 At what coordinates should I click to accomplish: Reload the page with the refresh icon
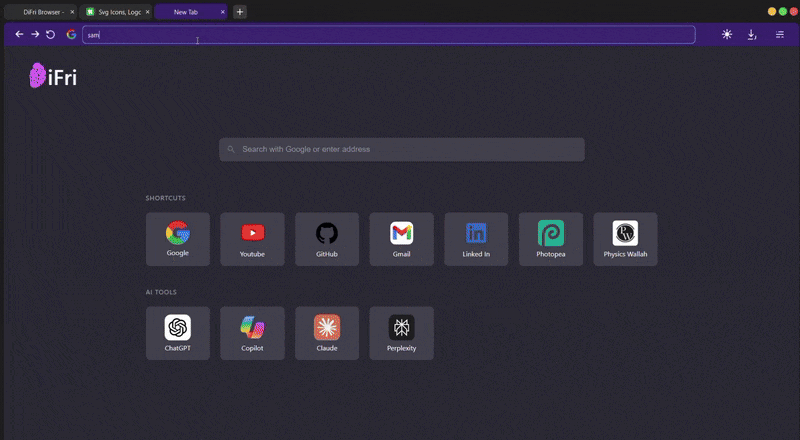tap(51, 34)
